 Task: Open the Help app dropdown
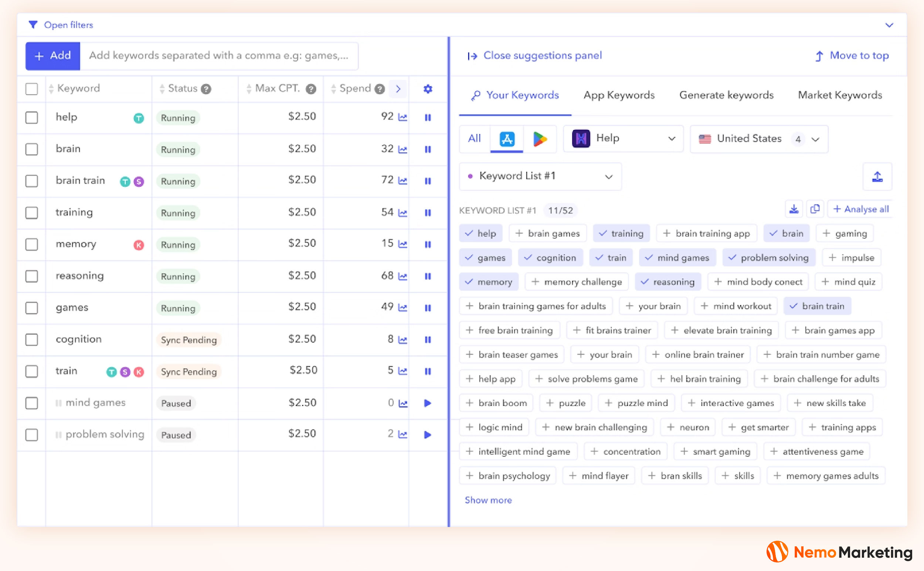tap(623, 139)
